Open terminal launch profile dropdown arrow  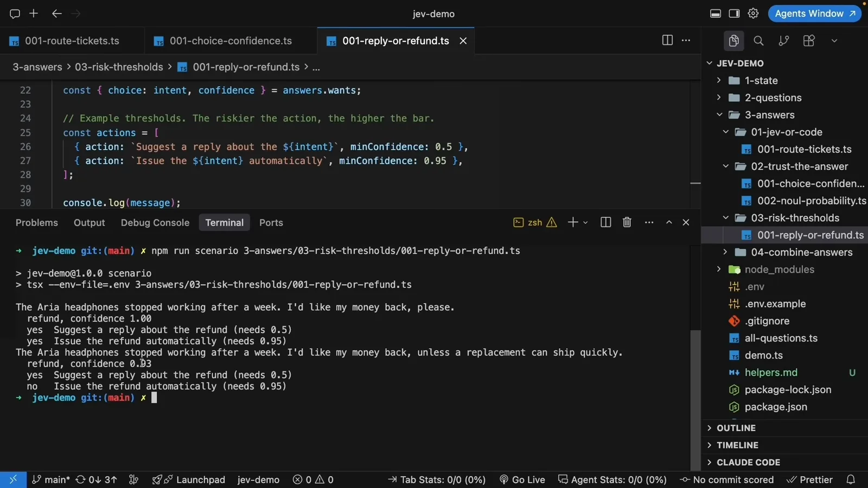pyautogui.click(x=585, y=222)
